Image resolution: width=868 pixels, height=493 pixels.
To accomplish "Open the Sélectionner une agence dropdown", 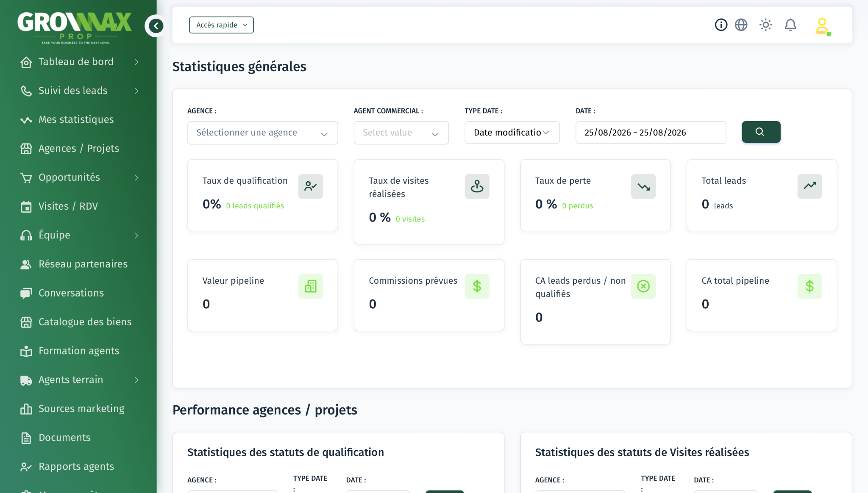I will coord(262,133).
